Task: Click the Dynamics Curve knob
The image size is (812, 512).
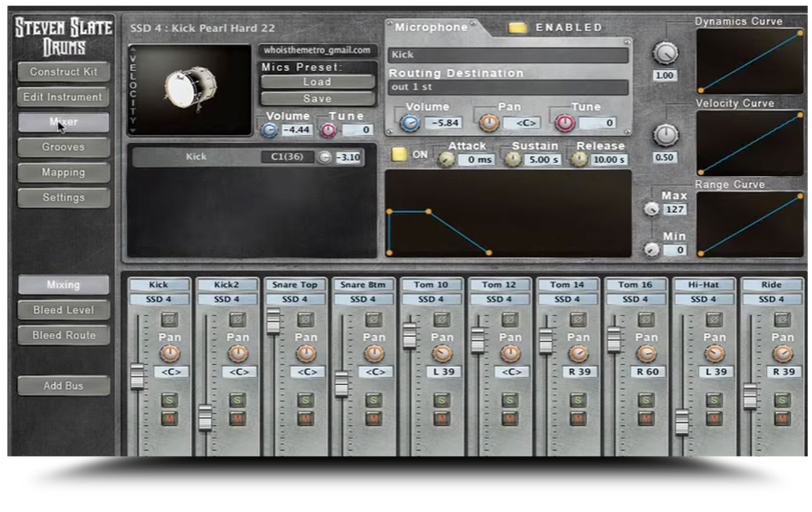Action: tap(666, 53)
